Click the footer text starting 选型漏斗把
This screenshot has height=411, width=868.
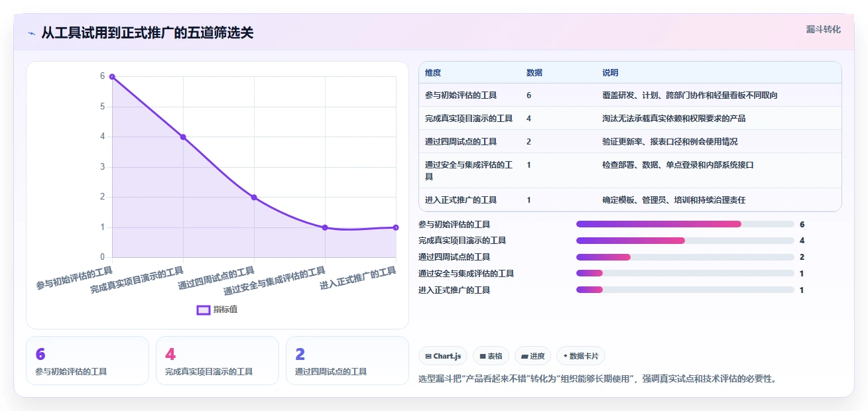click(597, 379)
